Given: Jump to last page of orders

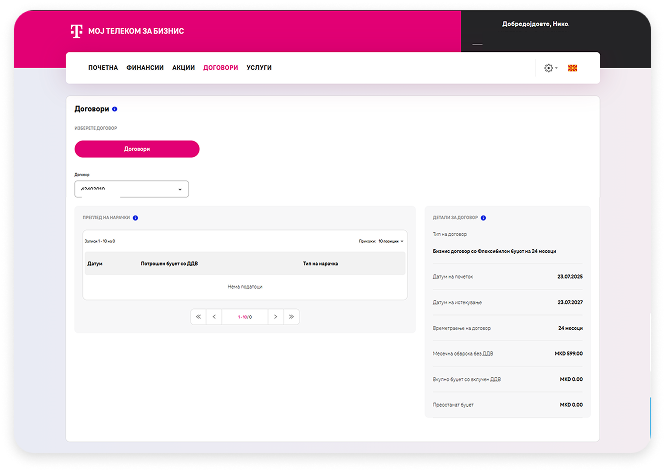Looking at the screenshot, I should coord(291,316).
